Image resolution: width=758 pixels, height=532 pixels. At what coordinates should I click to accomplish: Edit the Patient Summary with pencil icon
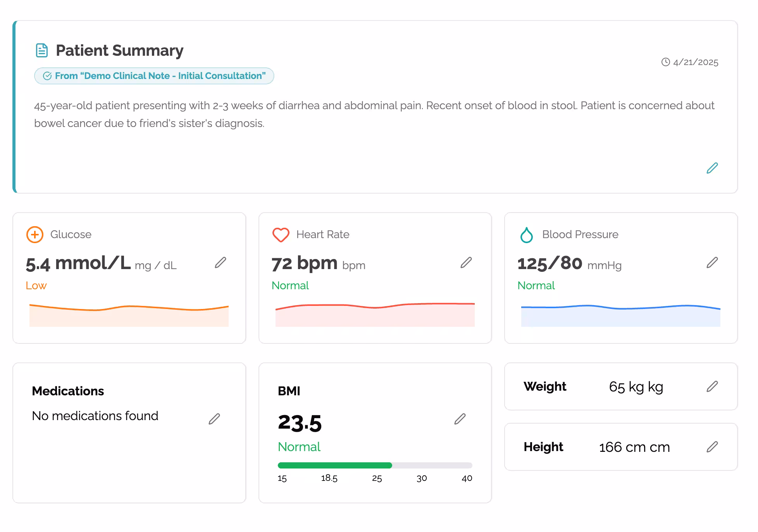[x=712, y=168]
